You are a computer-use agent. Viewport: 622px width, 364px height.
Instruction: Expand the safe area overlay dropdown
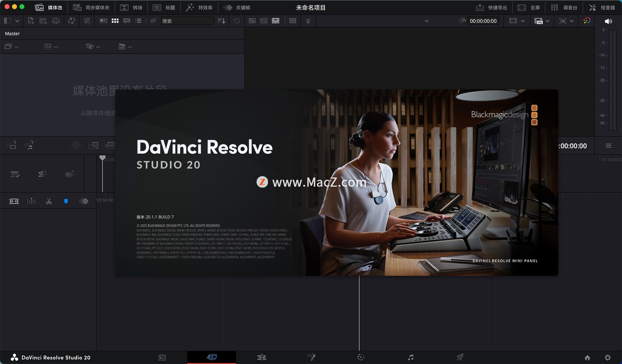[x=523, y=21]
